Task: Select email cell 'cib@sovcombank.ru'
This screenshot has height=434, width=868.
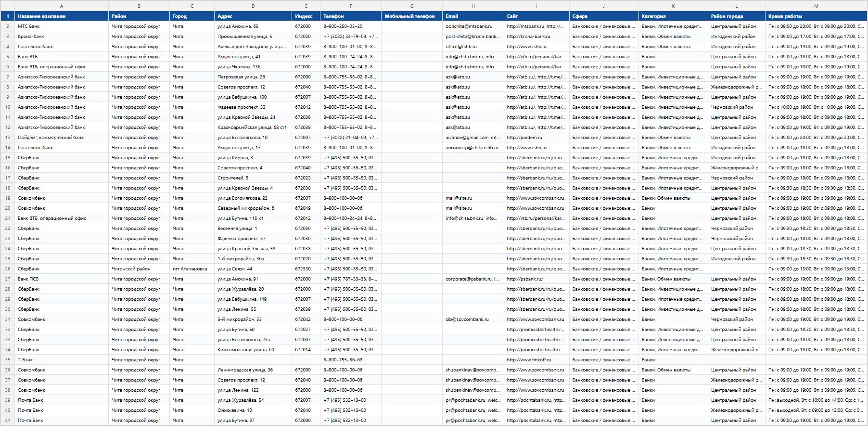Action: pyautogui.click(x=473, y=319)
